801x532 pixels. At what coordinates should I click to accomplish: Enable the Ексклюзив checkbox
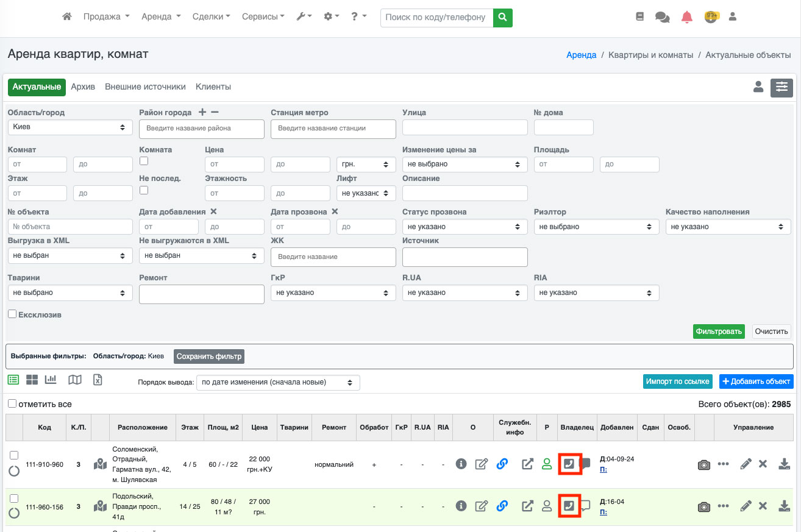(12, 314)
